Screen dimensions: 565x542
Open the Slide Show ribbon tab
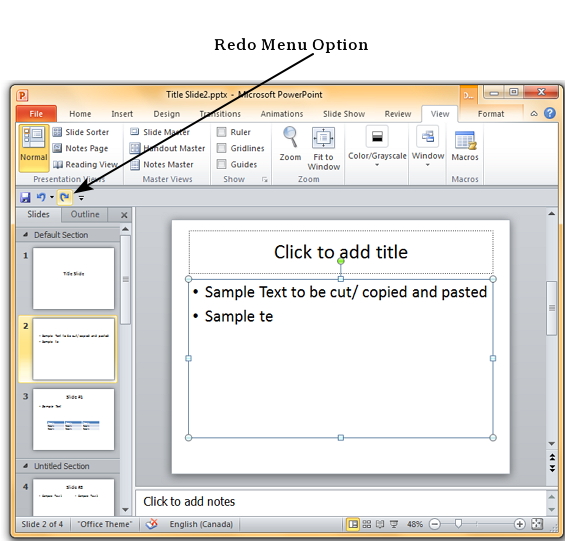click(x=344, y=114)
